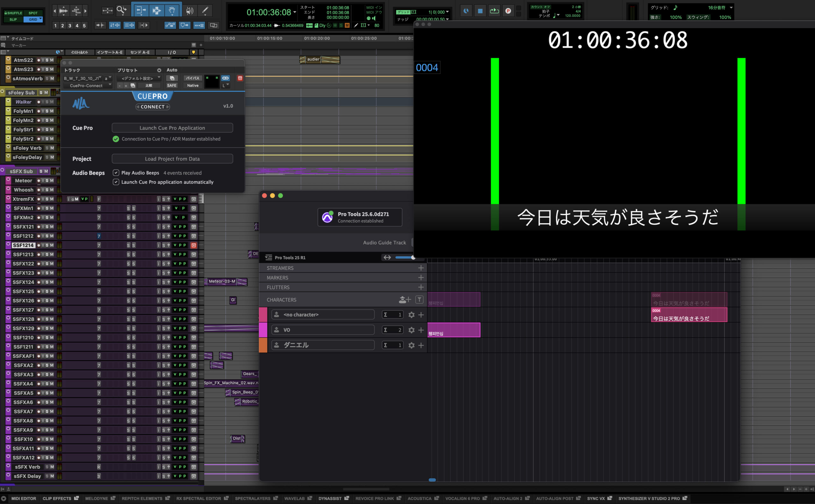Enable SHUFFLE edit mode
The height and width of the screenshot is (504, 815).
coord(14,13)
